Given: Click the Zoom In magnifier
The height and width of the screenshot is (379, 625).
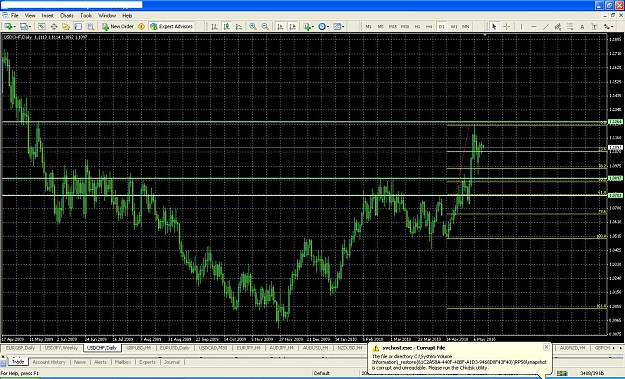Looking at the screenshot, I should coord(253,26).
